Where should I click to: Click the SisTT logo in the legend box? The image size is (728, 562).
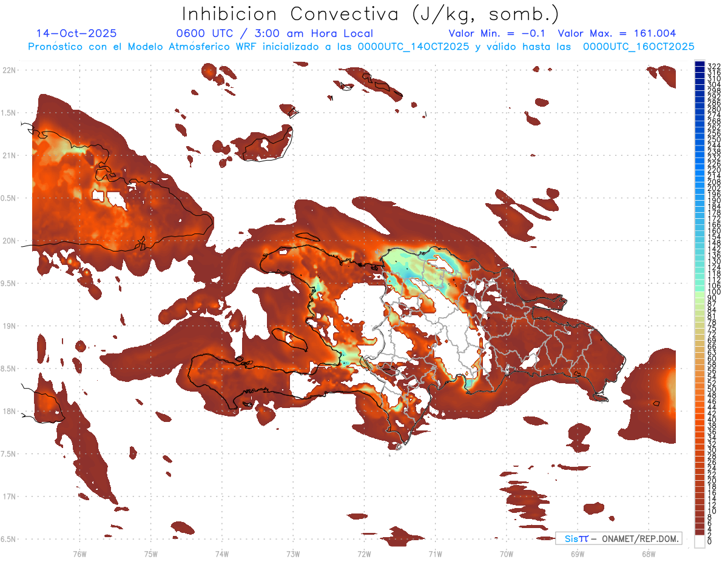tap(576, 538)
